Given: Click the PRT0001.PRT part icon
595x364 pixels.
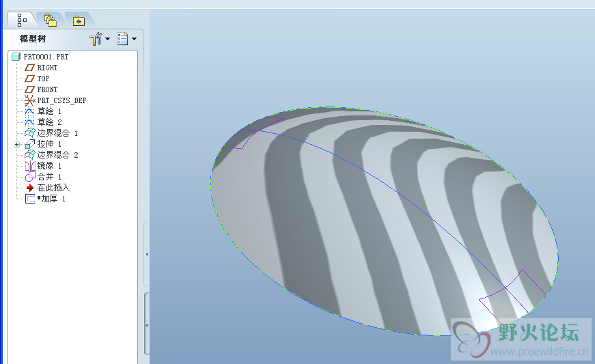Looking at the screenshot, I should [x=16, y=57].
